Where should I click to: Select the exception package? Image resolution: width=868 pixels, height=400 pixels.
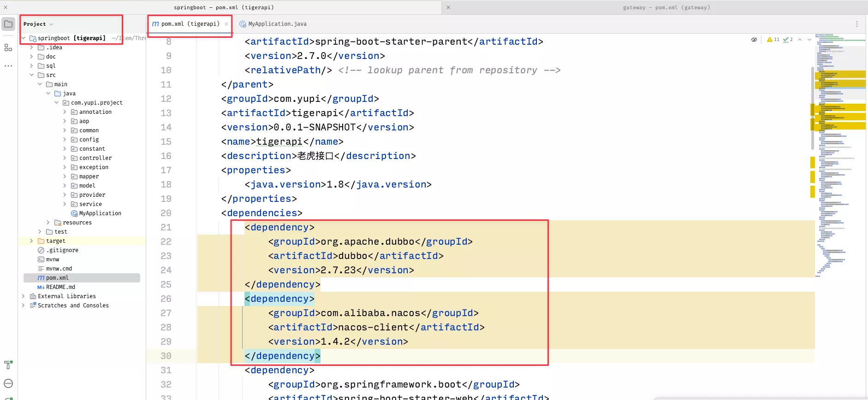(x=94, y=167)
